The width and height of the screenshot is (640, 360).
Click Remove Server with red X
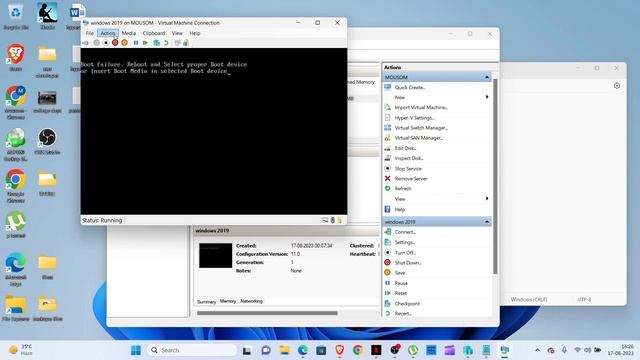point(411,179)
